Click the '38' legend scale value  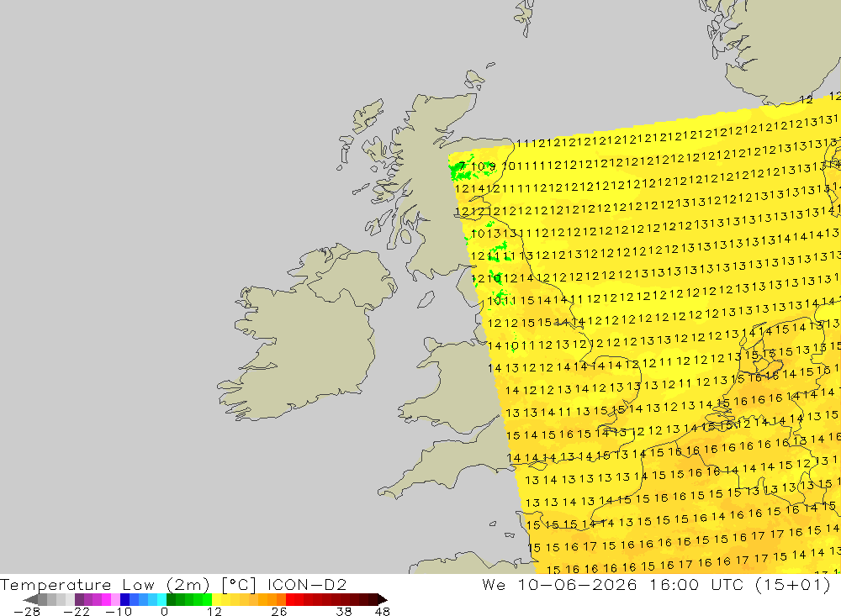coord(344,611)
